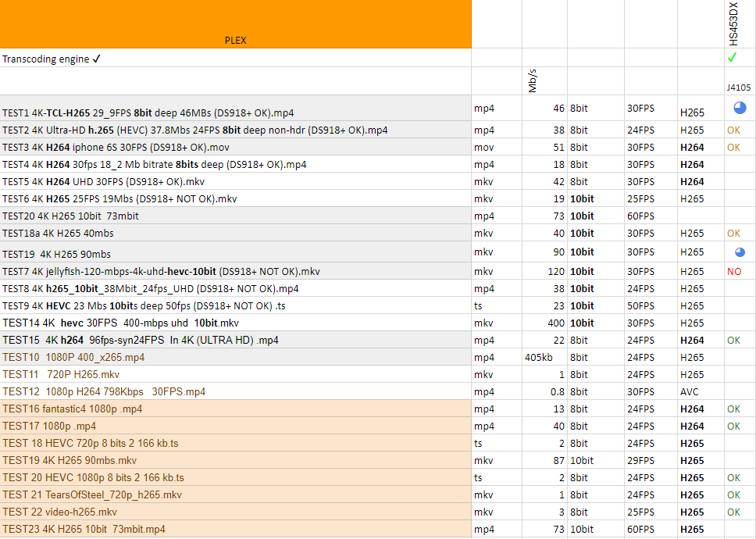Select the HS453DX column header

click(x=740, y=24)
